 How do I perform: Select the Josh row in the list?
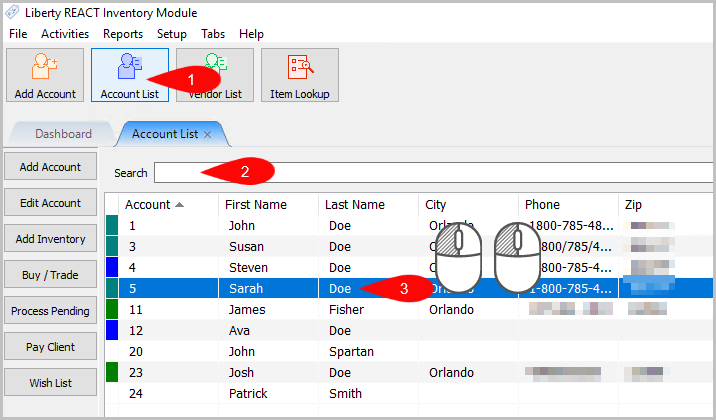(x=409, y=373)
